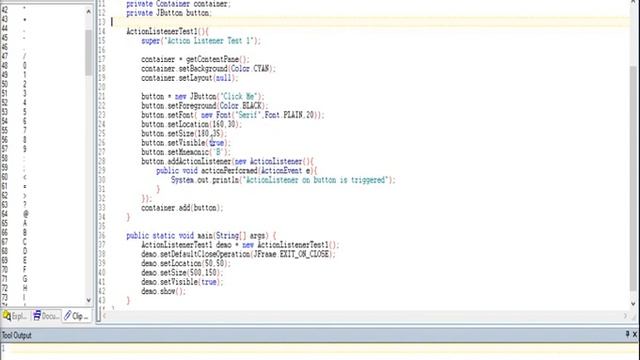Screen dimensions: 640x360
Task: Select cliptext row 64 with @ symbol
Action: pos(25,214)
